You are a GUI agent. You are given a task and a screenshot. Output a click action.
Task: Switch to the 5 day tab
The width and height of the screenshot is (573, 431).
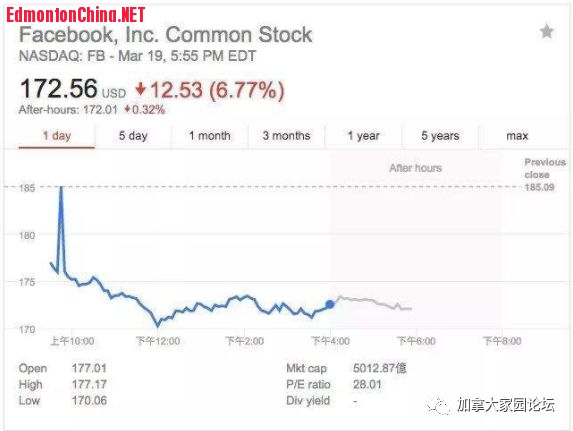[133, 136]
